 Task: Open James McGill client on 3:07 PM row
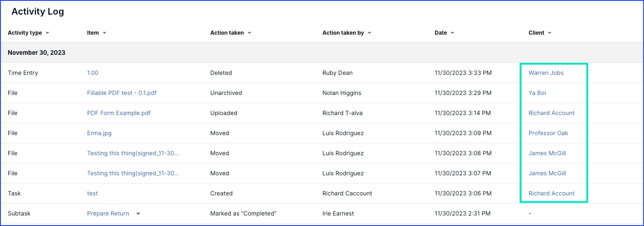(547, 173)
